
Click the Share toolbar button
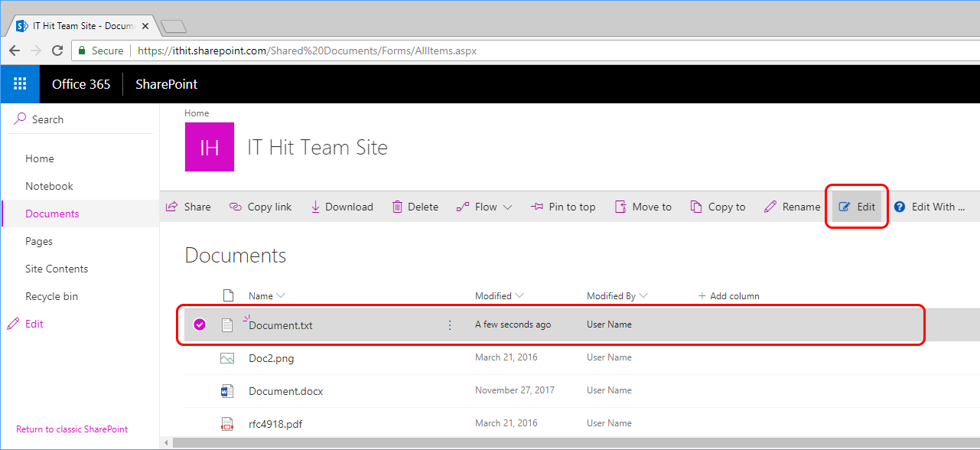[x=188, y=207]
